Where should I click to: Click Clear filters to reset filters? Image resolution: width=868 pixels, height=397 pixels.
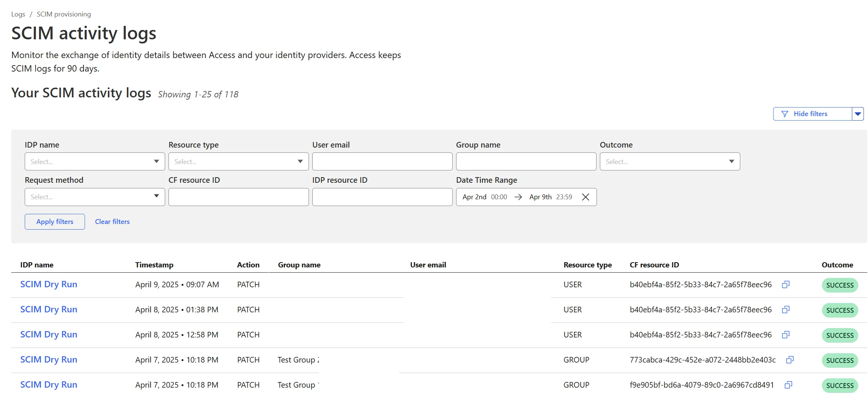pos(112,221)
